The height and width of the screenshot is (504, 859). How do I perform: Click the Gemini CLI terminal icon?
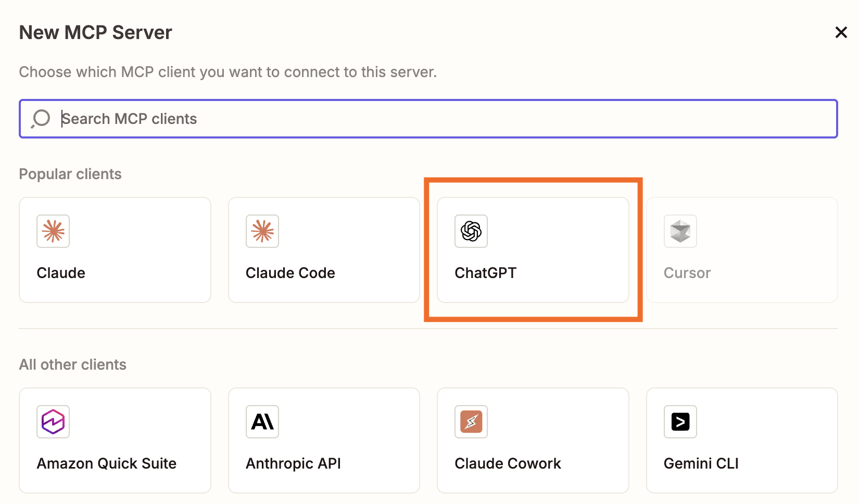pos(680,422)
